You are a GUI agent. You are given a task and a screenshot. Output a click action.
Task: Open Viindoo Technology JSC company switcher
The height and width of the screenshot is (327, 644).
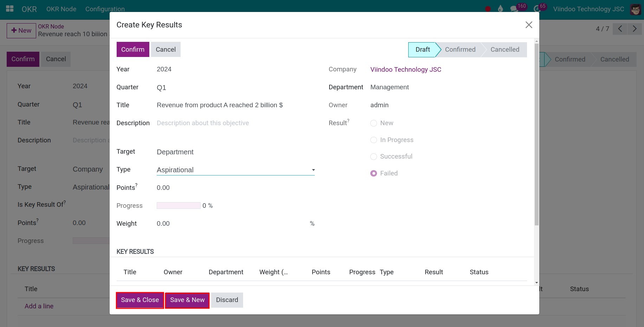tap(588, 9)
